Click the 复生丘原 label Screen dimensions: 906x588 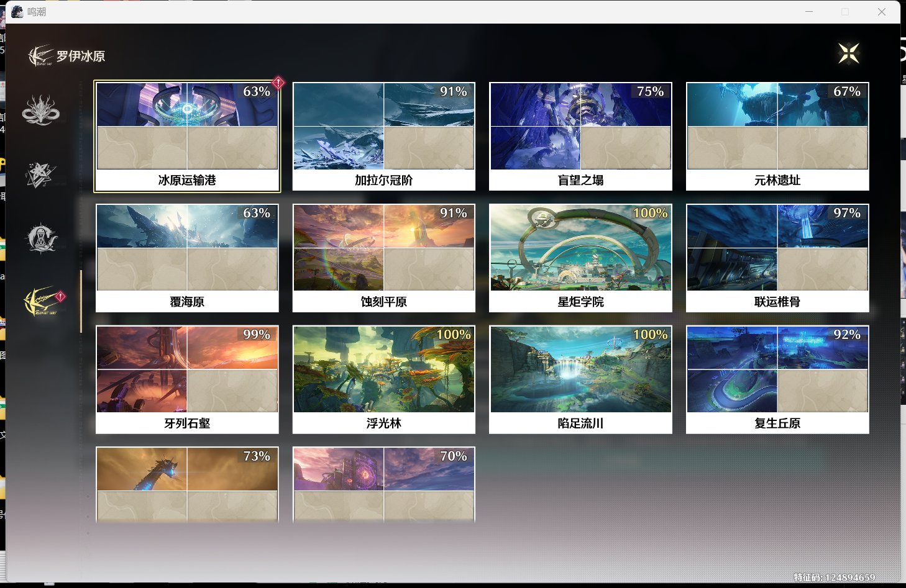point(777,423)
